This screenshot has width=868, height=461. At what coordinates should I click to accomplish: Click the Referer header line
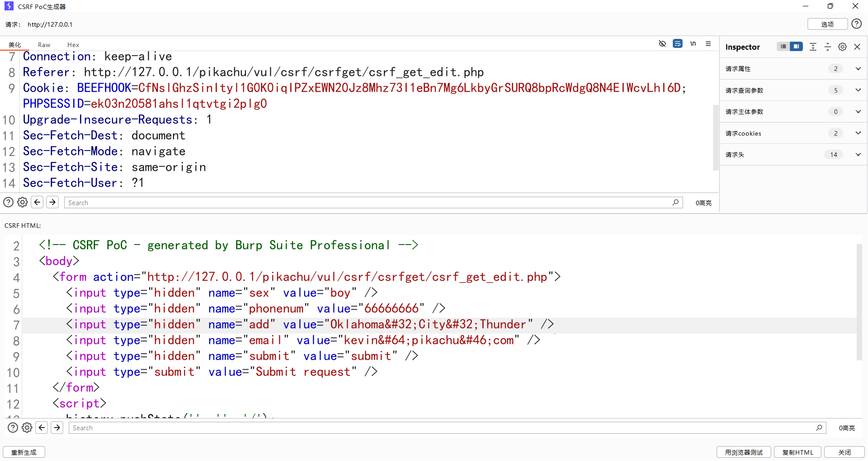(x=253, y=72)
